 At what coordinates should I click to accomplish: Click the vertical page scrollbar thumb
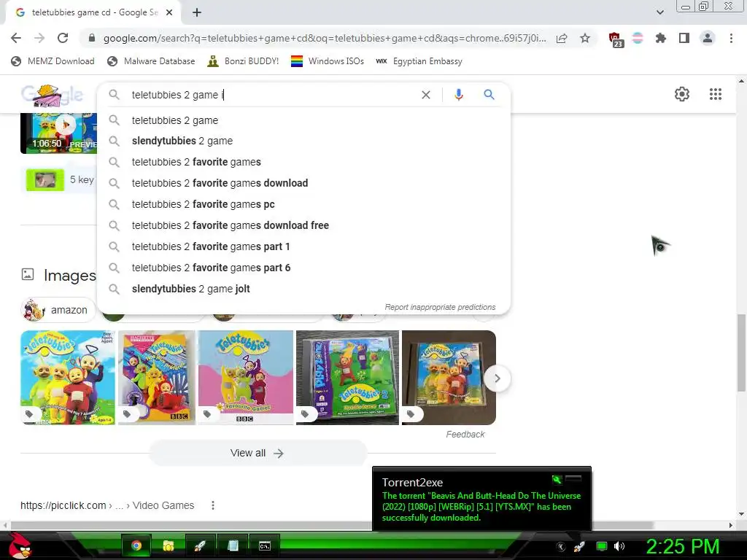(x=741, y=352)
